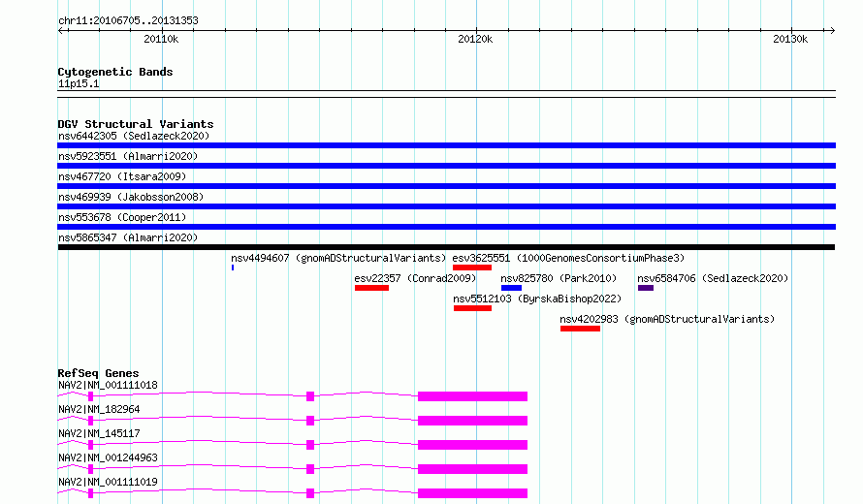Click the middle small exon of NM_145117

pyautogui.click(x=310, y=445)
